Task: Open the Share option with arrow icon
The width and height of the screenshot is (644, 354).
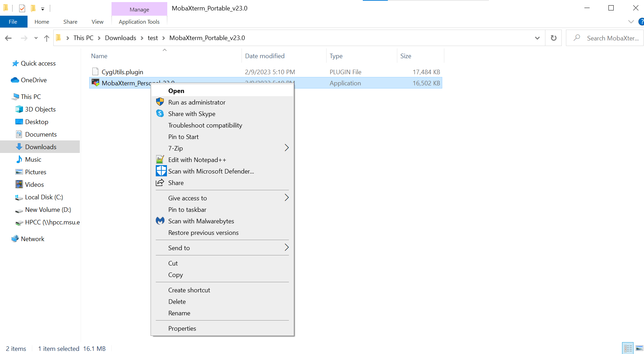Action: coord(176,183)
